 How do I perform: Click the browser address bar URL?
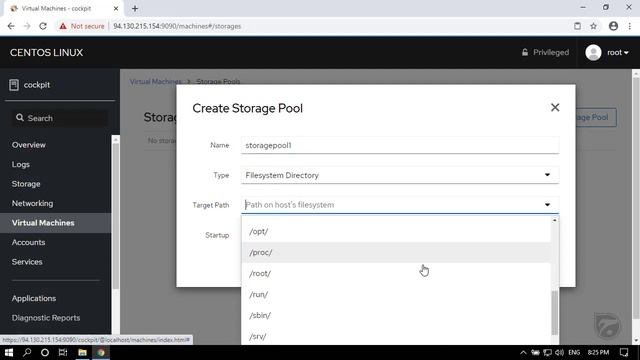(x=177, y=26)
